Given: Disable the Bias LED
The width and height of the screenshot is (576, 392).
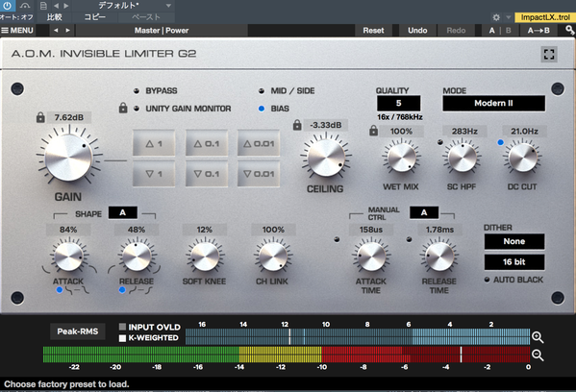Looking at the screenshot, I should (262, 109).
